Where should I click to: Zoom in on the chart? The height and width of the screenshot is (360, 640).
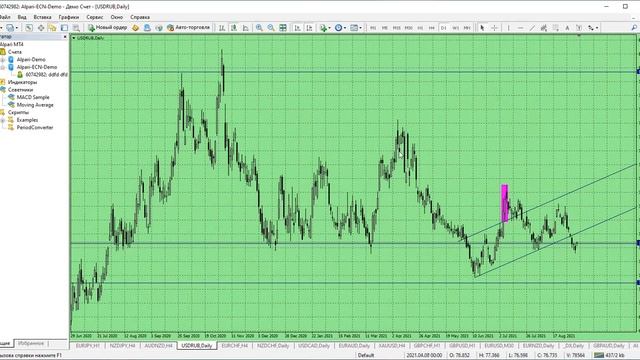[259, 28]
